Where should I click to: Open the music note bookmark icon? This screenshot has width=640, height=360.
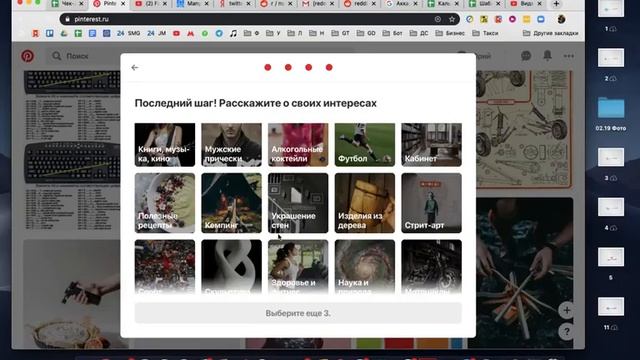point(233,33)
